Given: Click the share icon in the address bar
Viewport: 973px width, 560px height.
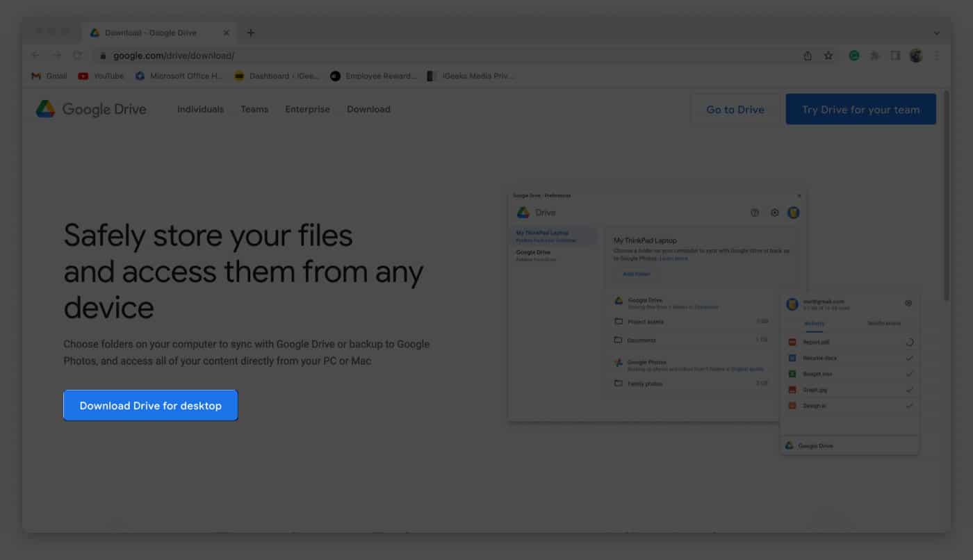Looking at the screenshot, I should pyautogui.click(x=808, y=56).
